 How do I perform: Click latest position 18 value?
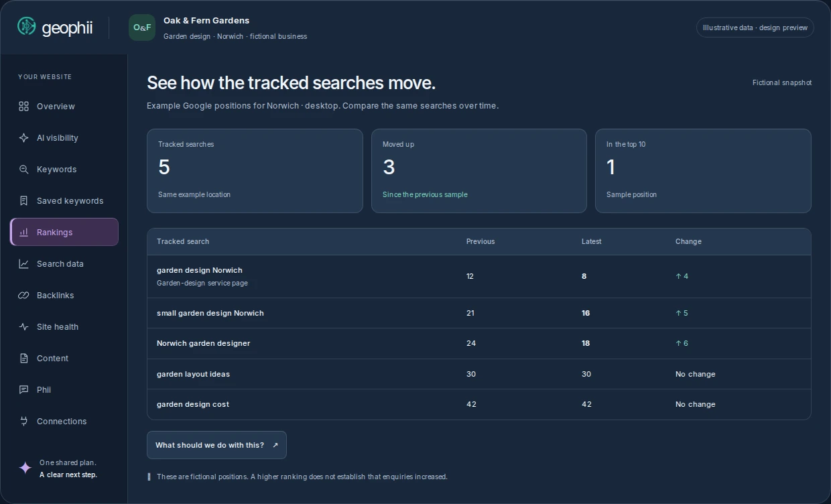(x=586, y=343)
